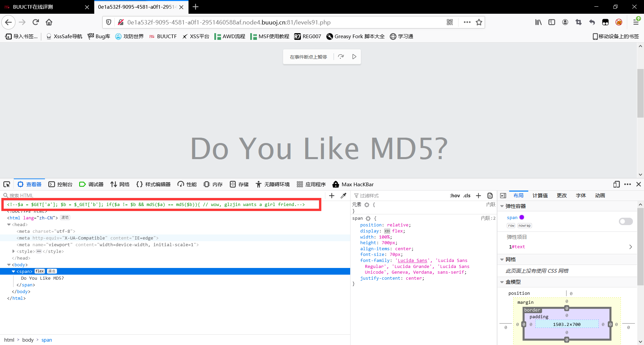Switch to the 控制台 tab

tap(61, 184)
